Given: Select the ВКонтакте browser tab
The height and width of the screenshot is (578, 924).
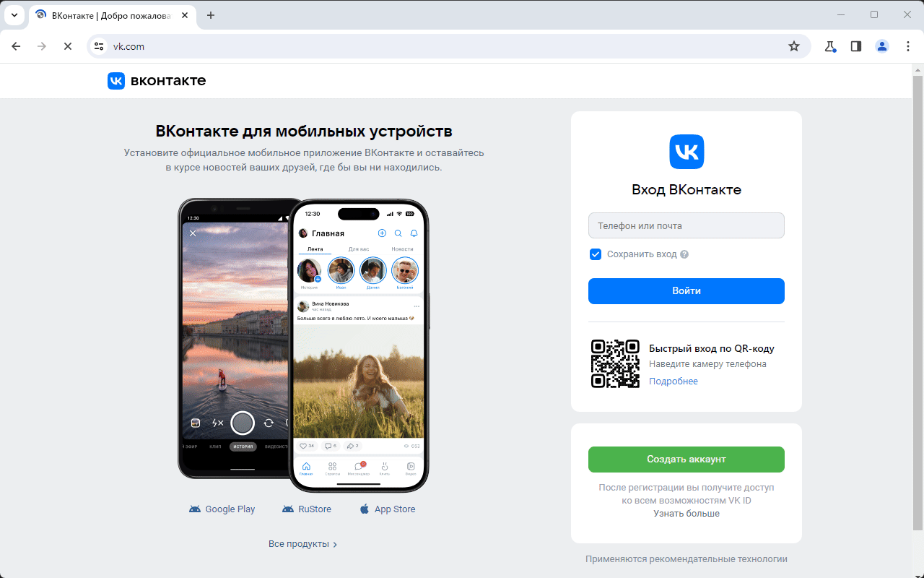Looking at the screenshot, I should (x=112, y=15).
